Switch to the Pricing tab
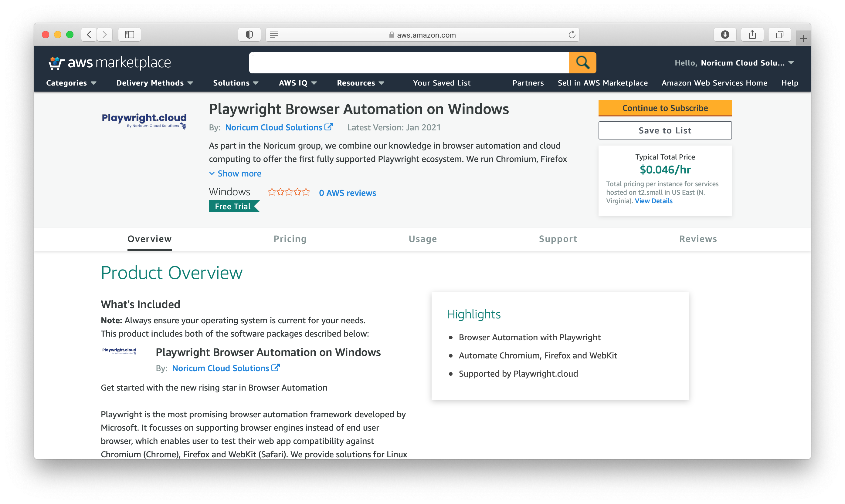 pos(290,239)
